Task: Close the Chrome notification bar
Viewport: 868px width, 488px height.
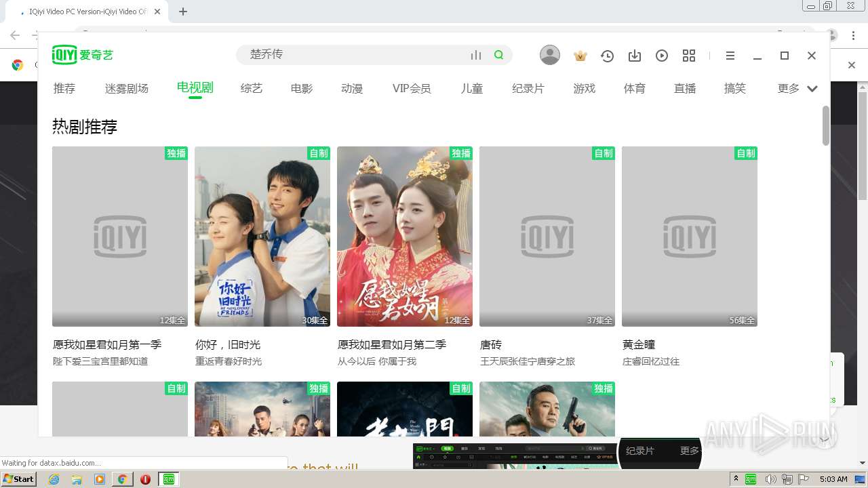Action: click(x=852, y=65)
